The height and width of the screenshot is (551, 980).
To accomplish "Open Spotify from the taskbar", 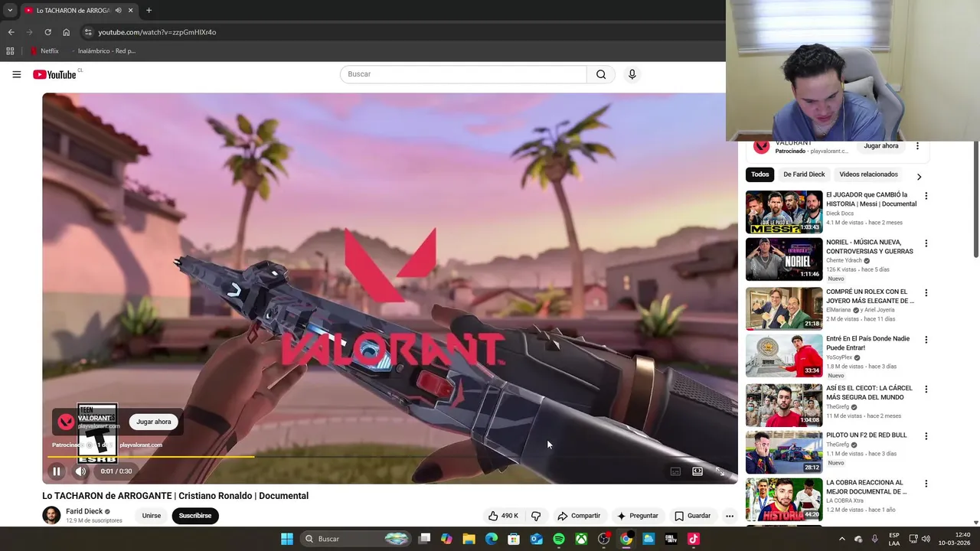I will tap(559, 539).
